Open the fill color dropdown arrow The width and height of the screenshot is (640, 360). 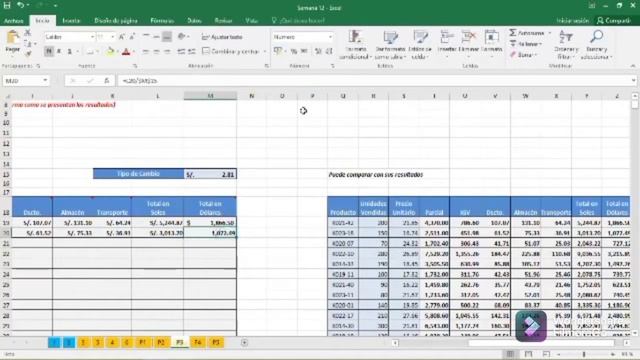coord(117,52)
